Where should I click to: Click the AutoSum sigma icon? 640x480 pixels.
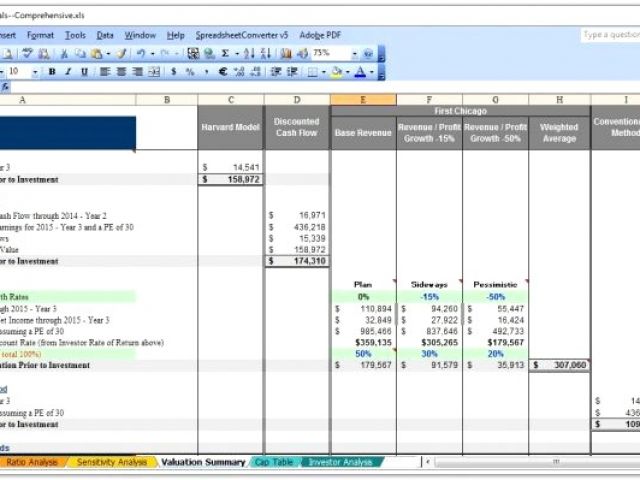224,53
